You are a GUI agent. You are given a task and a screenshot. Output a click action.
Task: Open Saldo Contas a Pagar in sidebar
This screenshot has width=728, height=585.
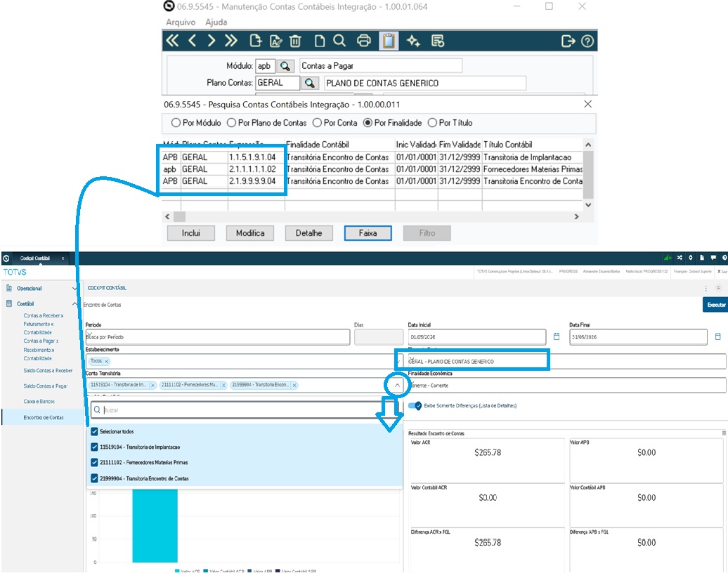tap(46, 386)
